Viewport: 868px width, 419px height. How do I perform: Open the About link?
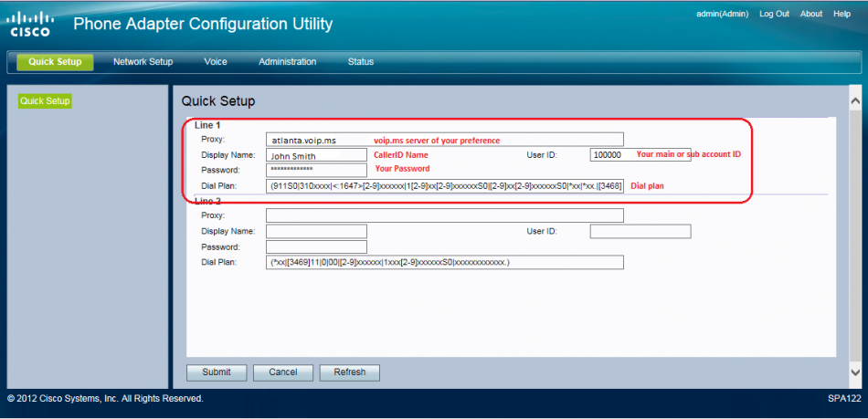(x=811, y=14)
